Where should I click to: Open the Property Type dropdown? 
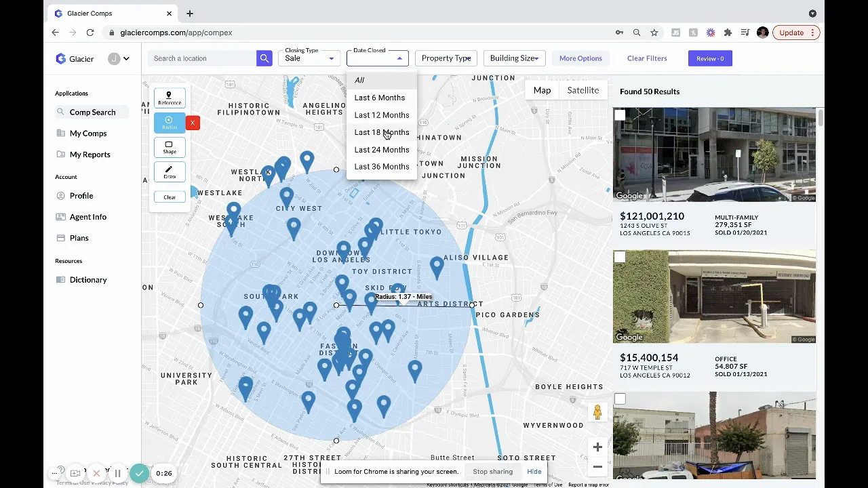[446, 58]
